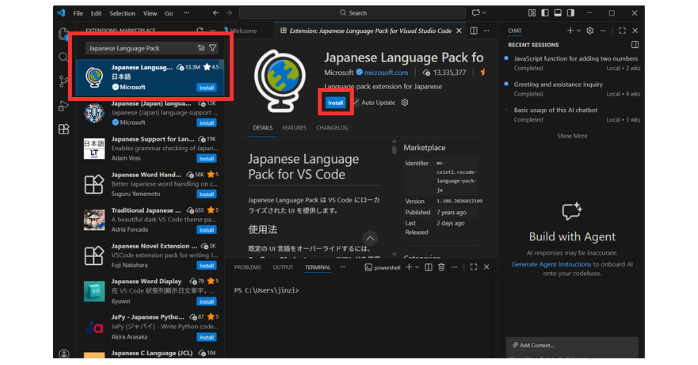
Task: Open the View menu
Action: (x=150, y=13)
